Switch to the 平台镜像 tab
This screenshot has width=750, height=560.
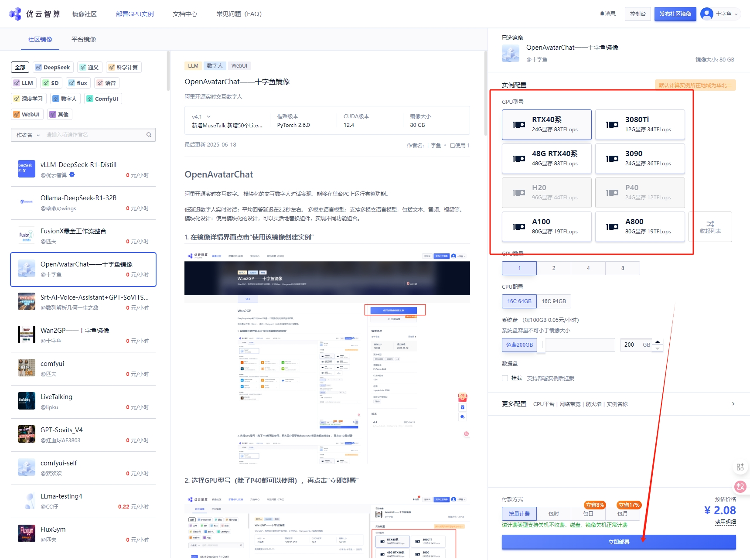[84, 39]
